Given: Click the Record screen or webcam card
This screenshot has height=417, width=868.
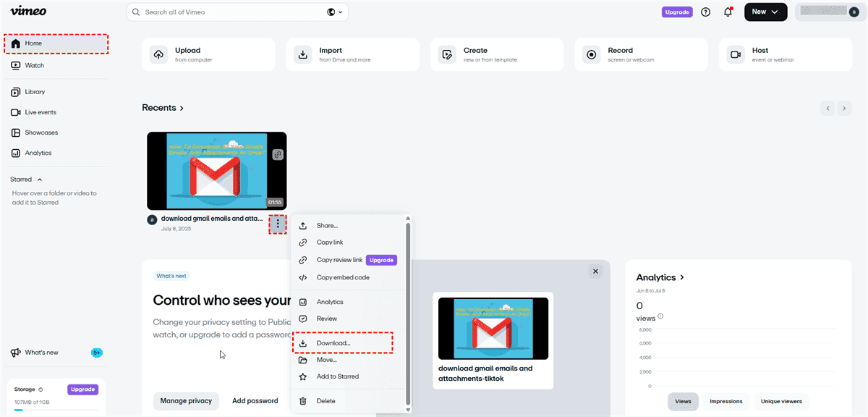Looking at the screenshot, I should tap(642, 54).
